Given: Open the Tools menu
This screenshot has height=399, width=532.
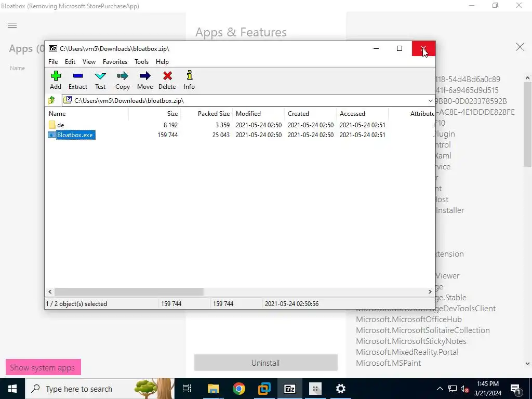Looking at the screenshot, I should (x=141, y=61).
